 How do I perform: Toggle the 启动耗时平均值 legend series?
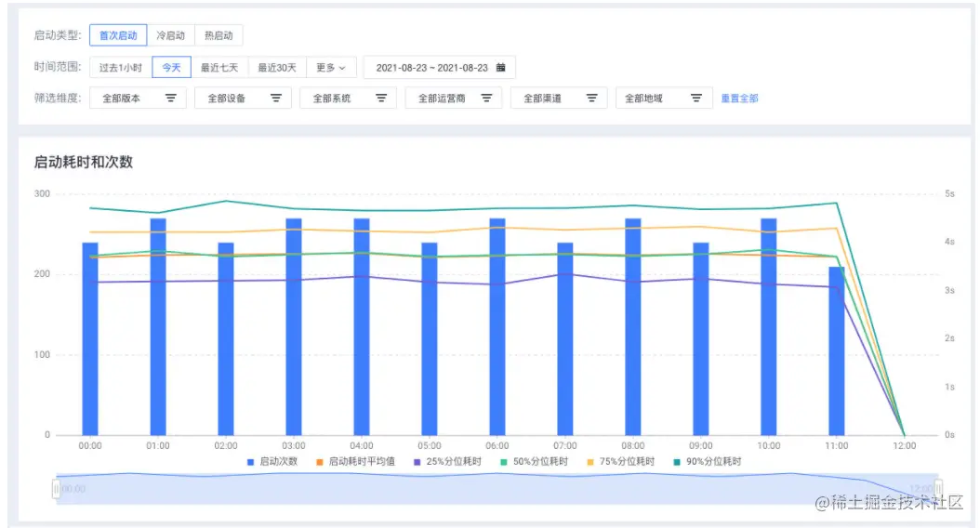[x=355, y=462]
